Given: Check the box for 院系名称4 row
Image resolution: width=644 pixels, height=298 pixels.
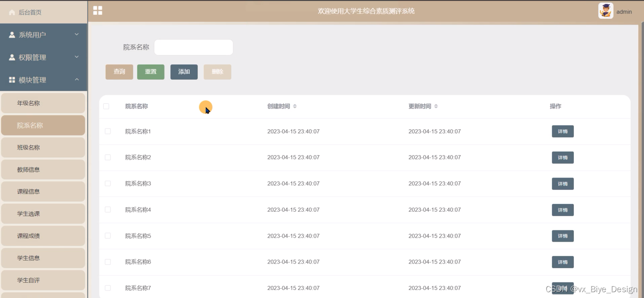Looking at the screenshot, I should pos(108,209).
